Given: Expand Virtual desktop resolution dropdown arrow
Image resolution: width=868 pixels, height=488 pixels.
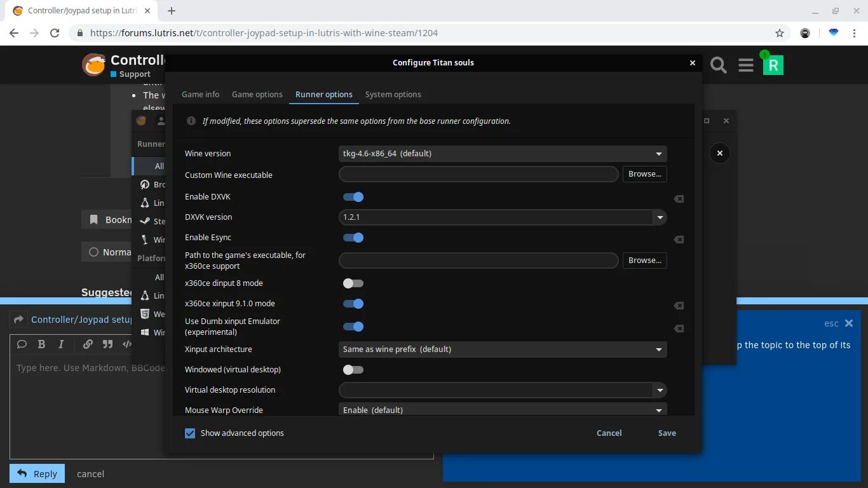Looking at the screenshot, I should [659, 390].
